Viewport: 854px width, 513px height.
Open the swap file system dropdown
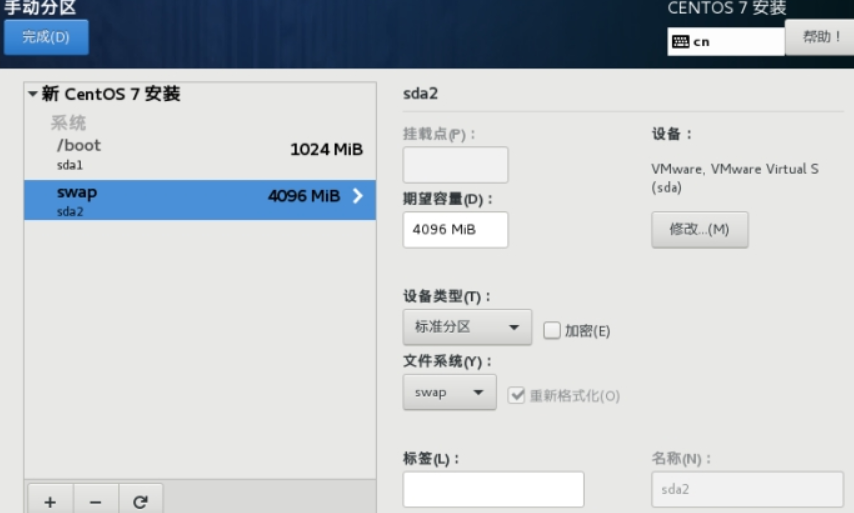449,392
